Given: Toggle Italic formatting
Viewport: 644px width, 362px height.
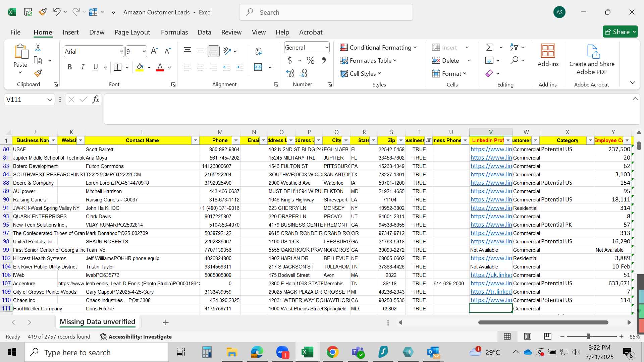Looking at the screenshot, I should [x=83, y=67].
